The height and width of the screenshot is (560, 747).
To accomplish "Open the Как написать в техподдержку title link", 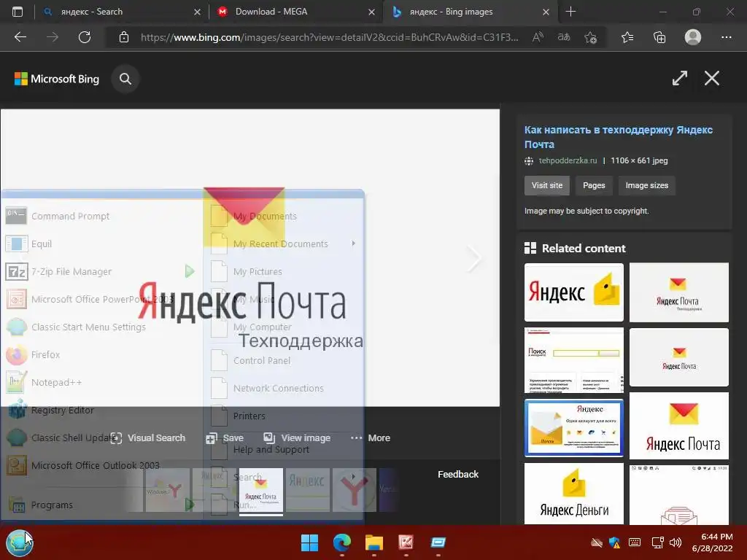I will [x=619, y=137].
